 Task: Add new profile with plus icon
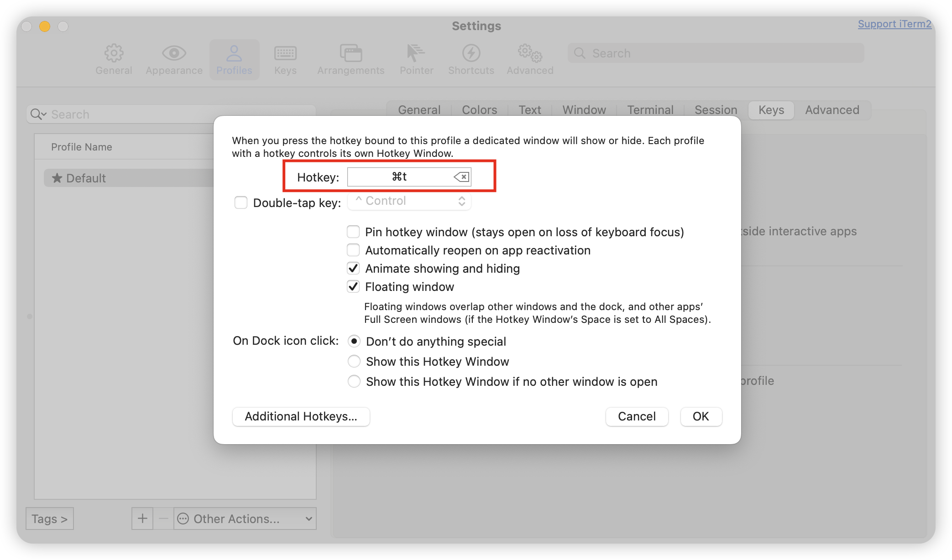point(142,519)
